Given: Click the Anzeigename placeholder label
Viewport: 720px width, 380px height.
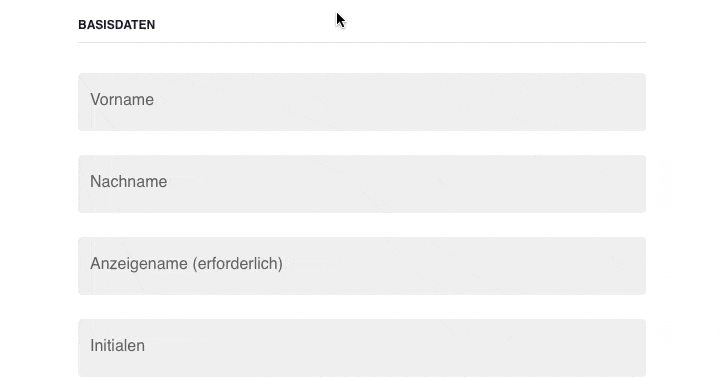Looking at the screenshot, I should [186, 264].
